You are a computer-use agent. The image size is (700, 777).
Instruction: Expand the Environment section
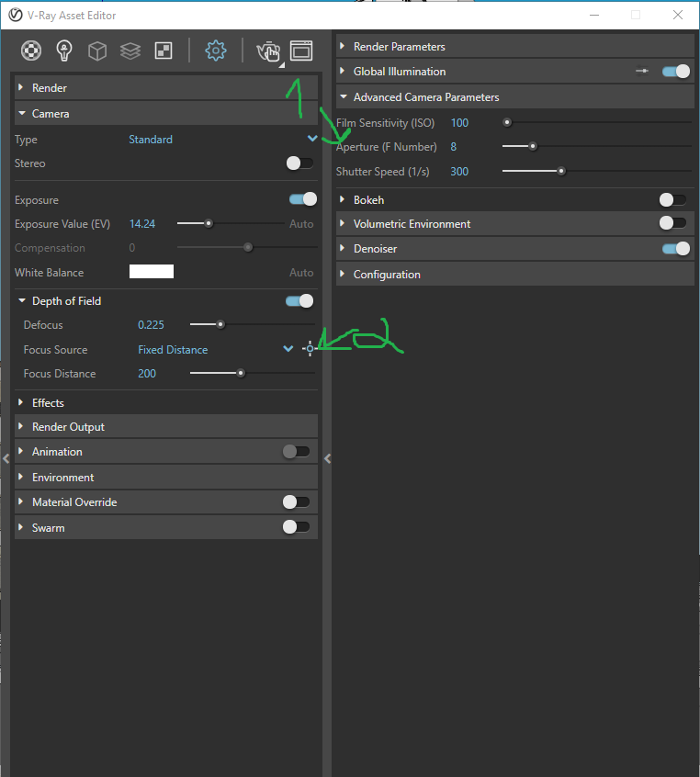(166, 478)
